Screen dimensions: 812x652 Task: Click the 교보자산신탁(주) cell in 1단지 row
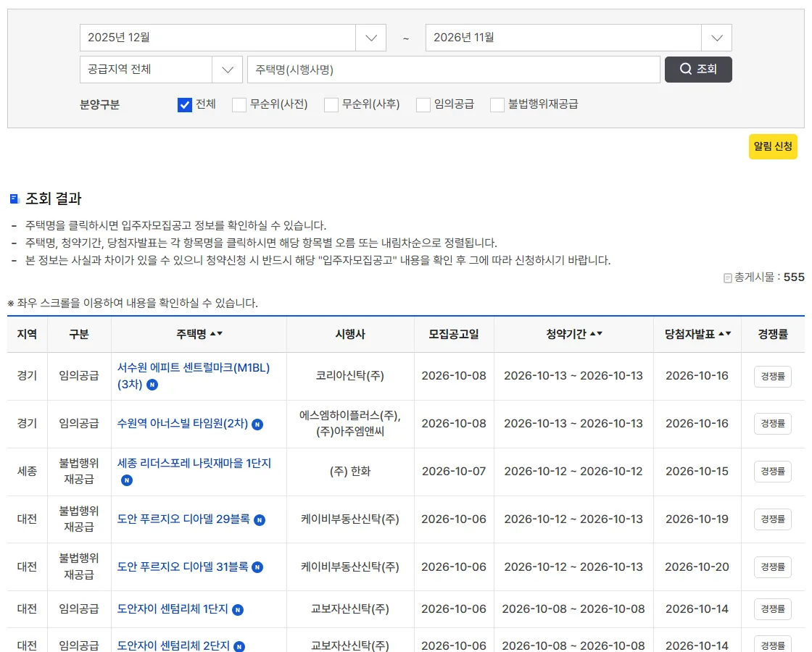tap(350, 609)
